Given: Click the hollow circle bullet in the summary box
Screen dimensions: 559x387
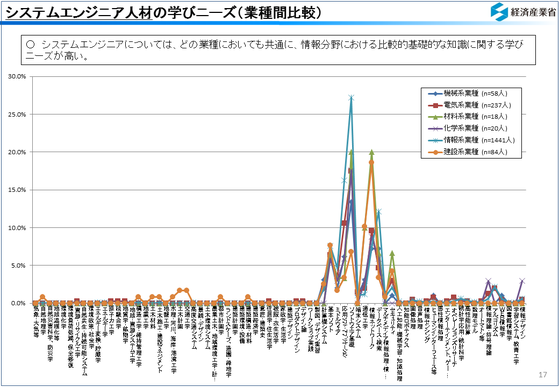Looking at the screenshot, I should click(x=30, y=45).
